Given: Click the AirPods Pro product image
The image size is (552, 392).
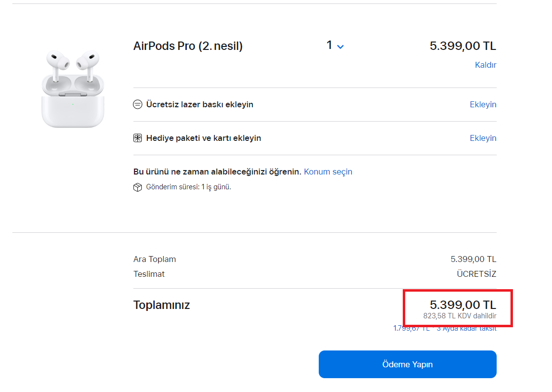Looking at the screenshot, I should click(x=73, y=88).
